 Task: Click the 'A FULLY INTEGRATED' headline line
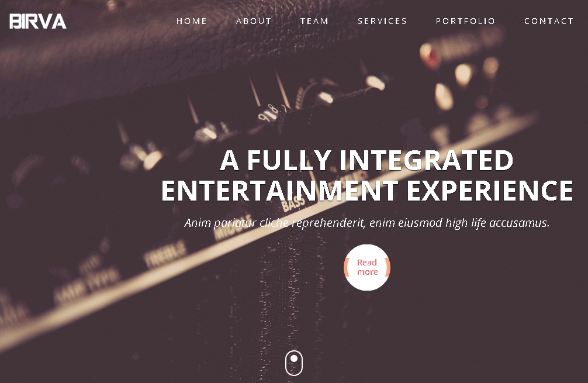[366, 160]
